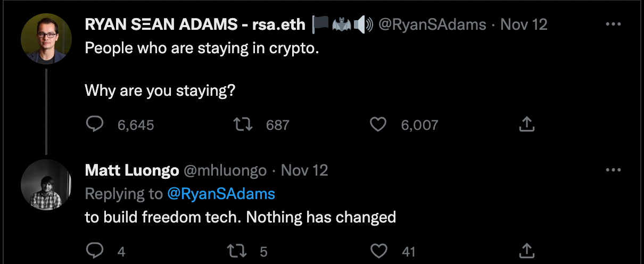Click the Matt Luongo display name
644x264 pixels.
(x=131, y=170)
